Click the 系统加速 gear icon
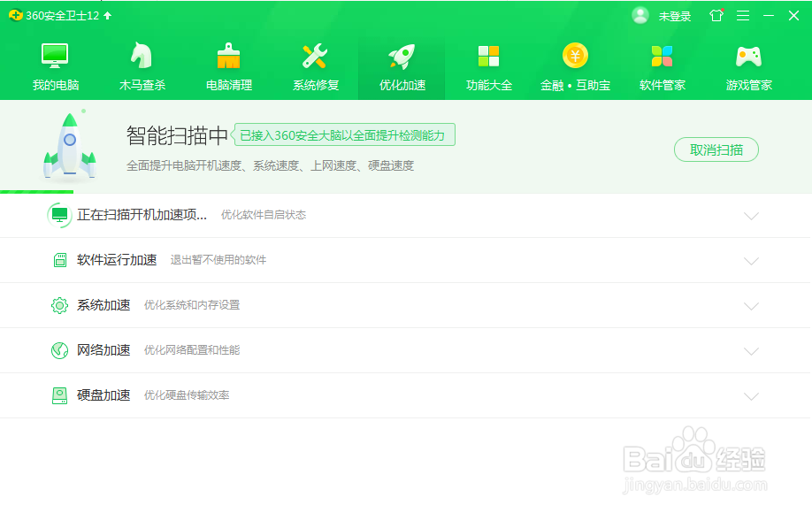Viewport: 812px width, 513px height. (x=59, y=305)
